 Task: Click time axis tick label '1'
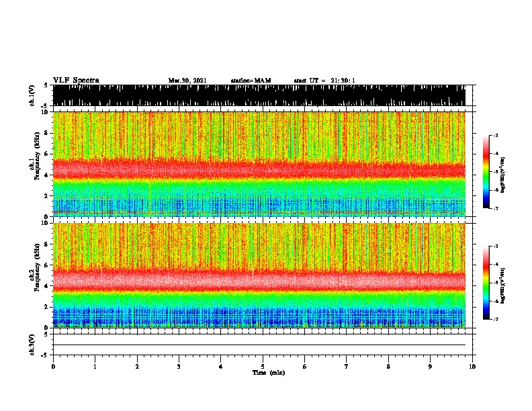point(95,367)
